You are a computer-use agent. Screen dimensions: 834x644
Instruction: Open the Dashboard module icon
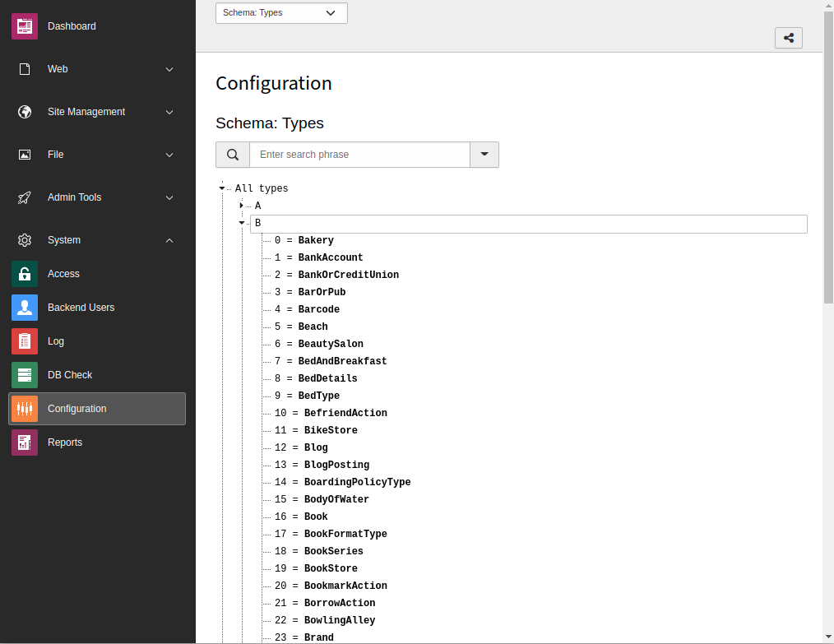pyautogui.click(x=24, y=25)
